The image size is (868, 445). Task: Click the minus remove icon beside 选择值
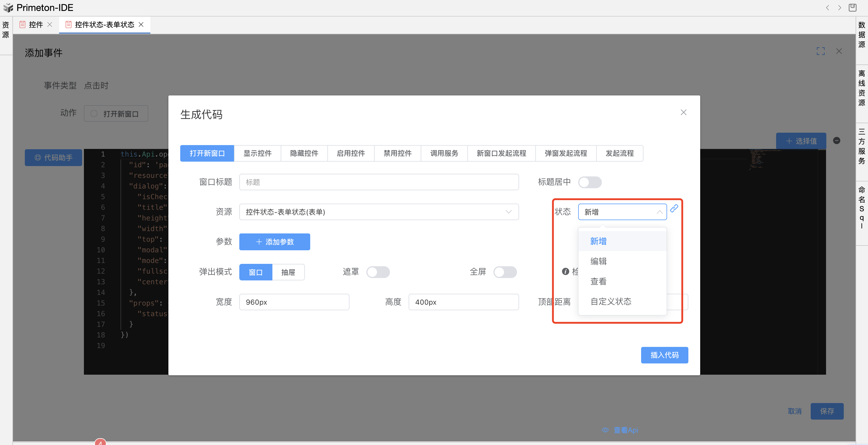tap(836, 141)
